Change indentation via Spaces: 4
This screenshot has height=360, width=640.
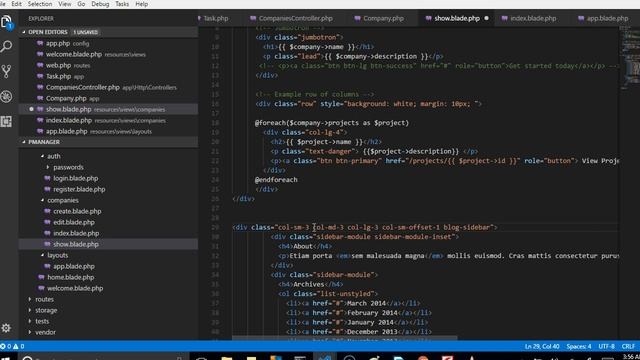[578, 347]
